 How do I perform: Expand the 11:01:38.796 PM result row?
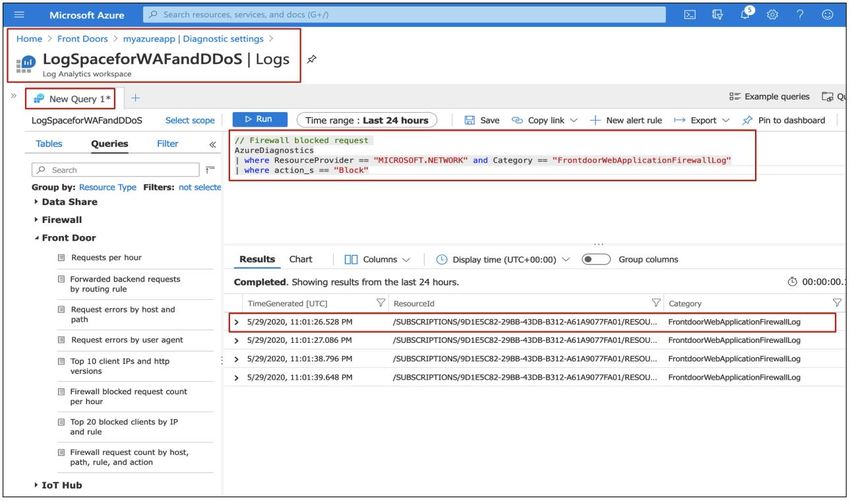pos(236,359)
